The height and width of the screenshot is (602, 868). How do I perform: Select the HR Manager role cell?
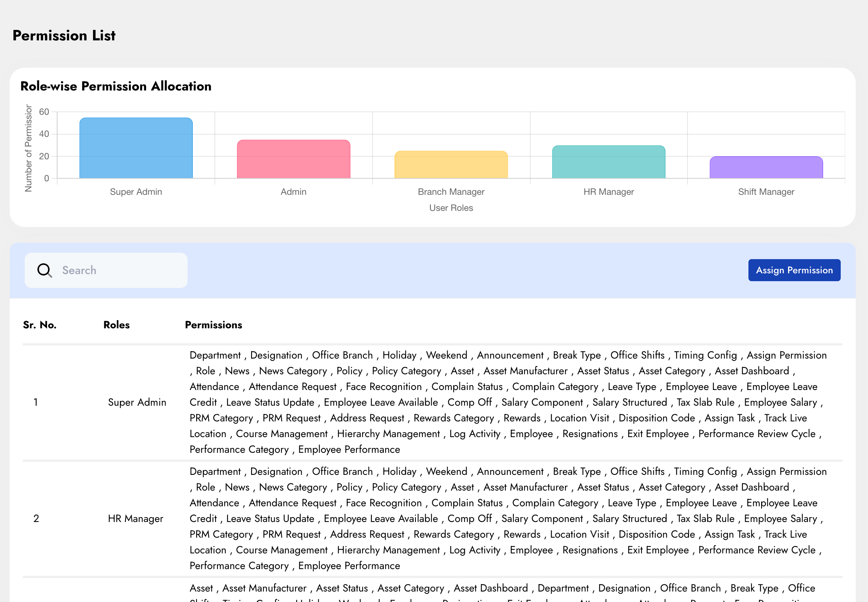pos(135,518)
